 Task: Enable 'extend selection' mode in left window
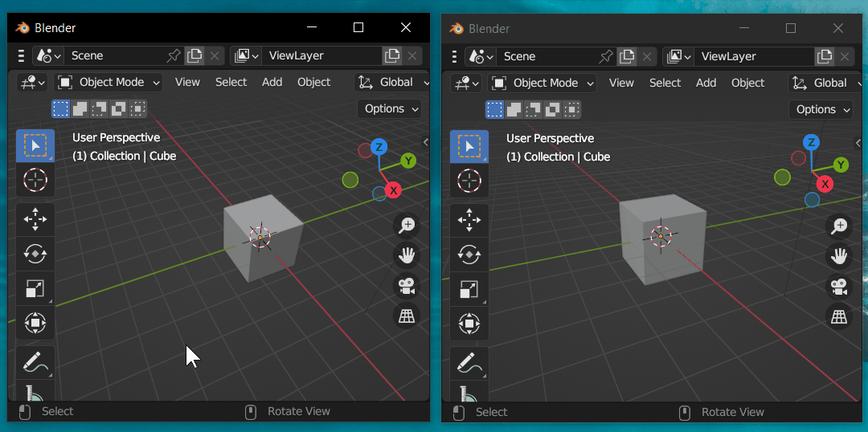tap(80, 109)
